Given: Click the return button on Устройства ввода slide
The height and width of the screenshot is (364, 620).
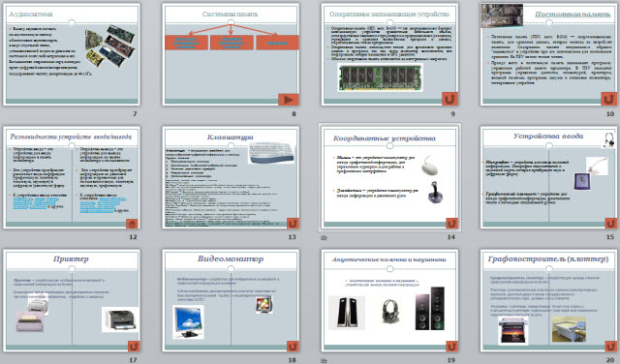Looking at the screenshot, I should [610, 224].
